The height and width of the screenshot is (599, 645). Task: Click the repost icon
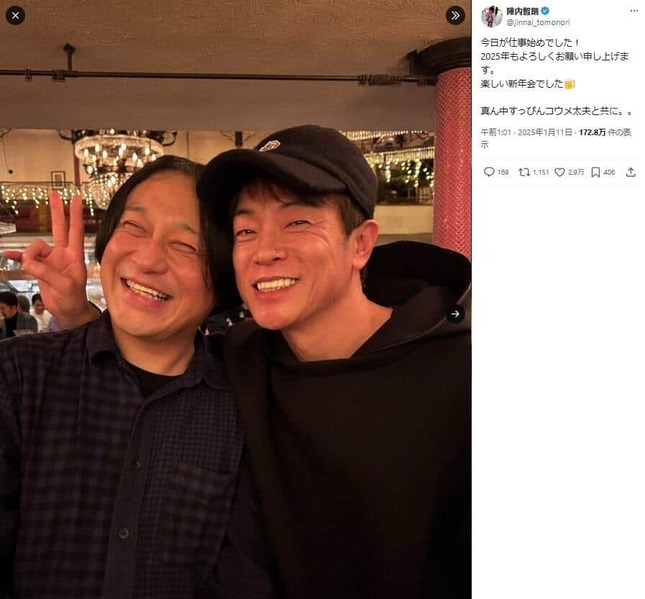point(524,172)
